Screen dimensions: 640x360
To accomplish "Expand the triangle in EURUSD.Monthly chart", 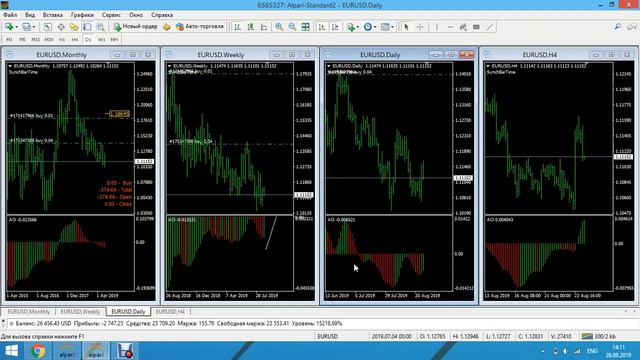I will [10, 66].
